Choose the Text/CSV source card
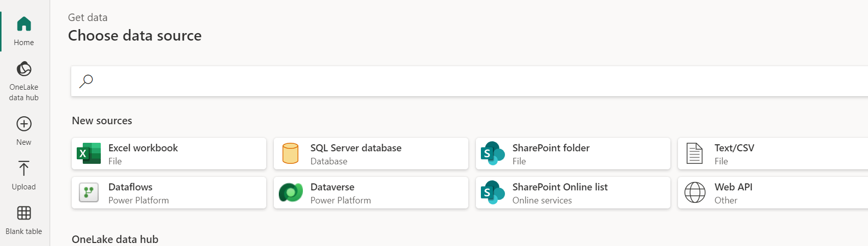This screenshot has width=868, height=246. (773, 154)
